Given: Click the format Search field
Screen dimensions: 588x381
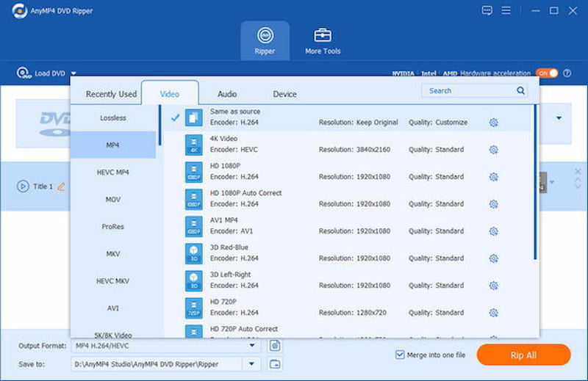Looking at the screenshot, I should (x=469, y=91).
